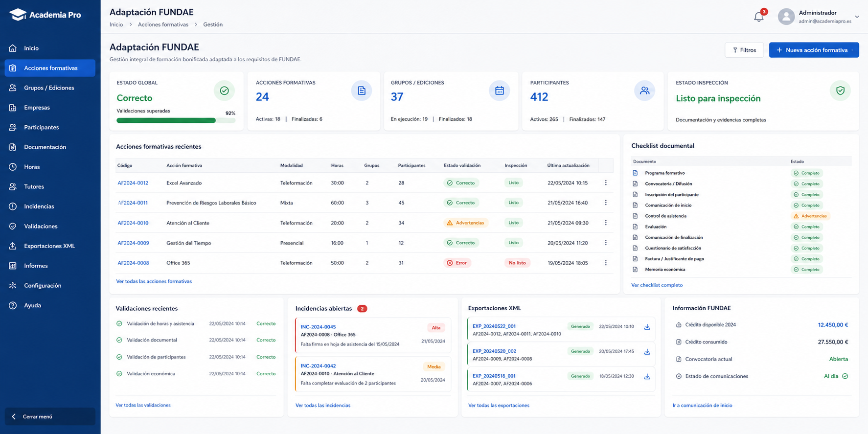
Task: Open incident INC-2024-0045 card
Action: click(373, 335)
